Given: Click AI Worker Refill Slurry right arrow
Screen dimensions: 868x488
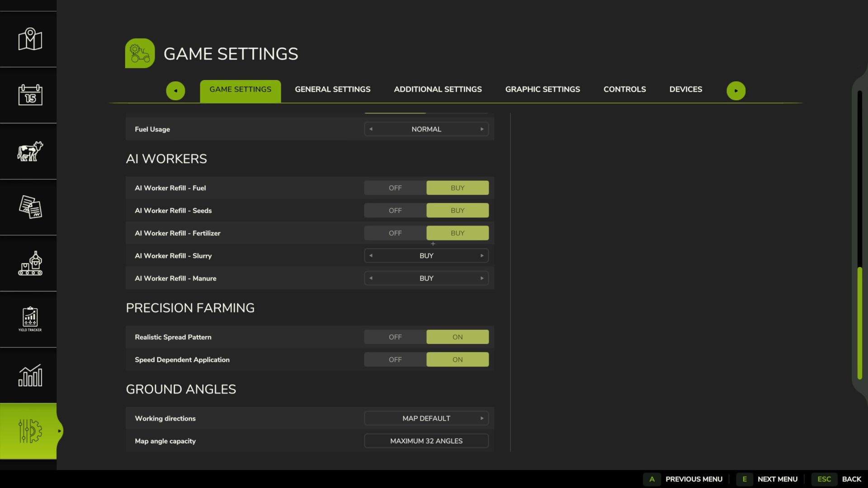Looking at the screenshot, I should point(482,256).
